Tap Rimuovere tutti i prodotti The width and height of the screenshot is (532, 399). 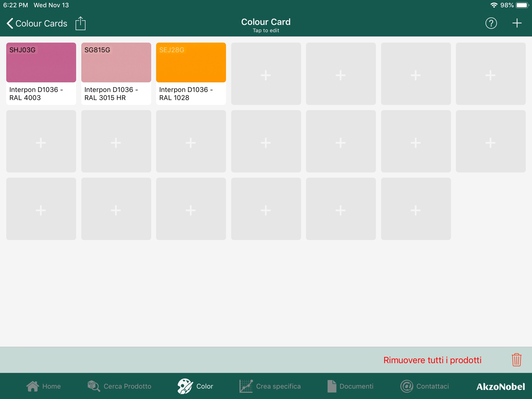point(433,360)
